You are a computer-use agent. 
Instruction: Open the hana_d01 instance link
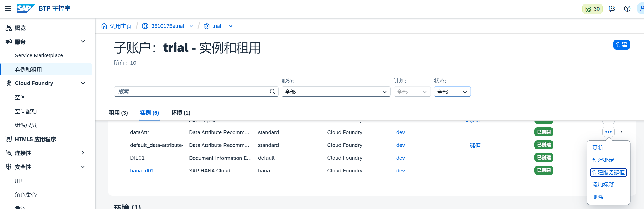point(142,171)
